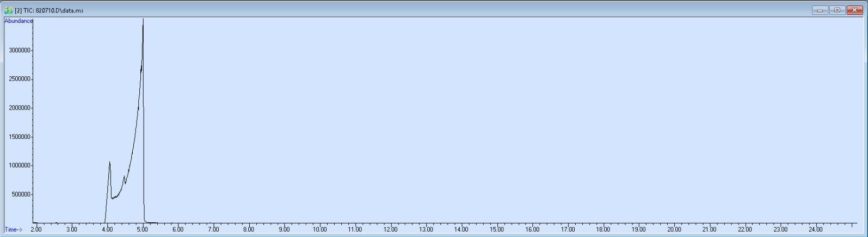Click the 6.00 time tick label
The image size is (868, 237).
[178, 229]
